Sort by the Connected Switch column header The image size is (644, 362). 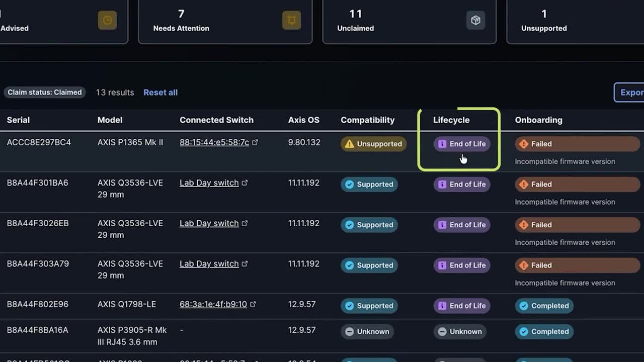216,120
